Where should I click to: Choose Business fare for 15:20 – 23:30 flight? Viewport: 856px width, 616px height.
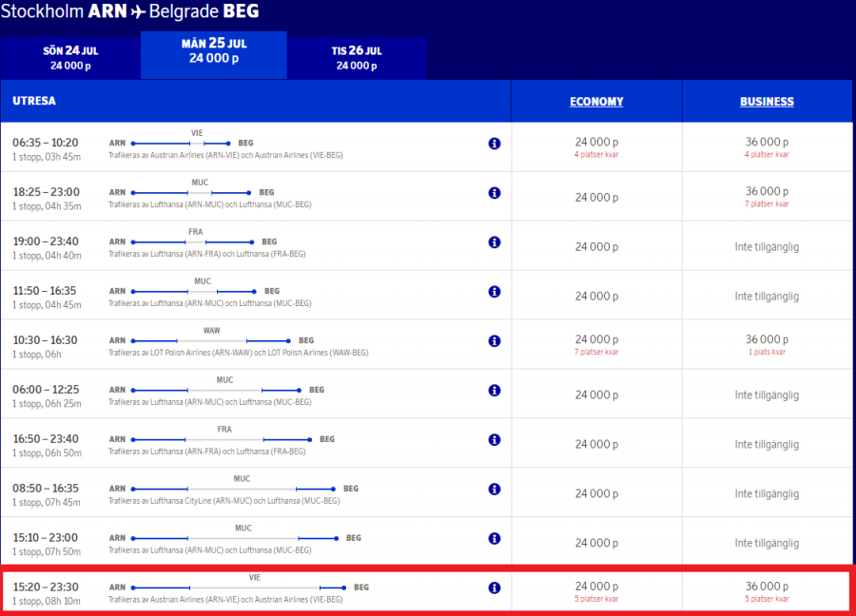point(767,587)
